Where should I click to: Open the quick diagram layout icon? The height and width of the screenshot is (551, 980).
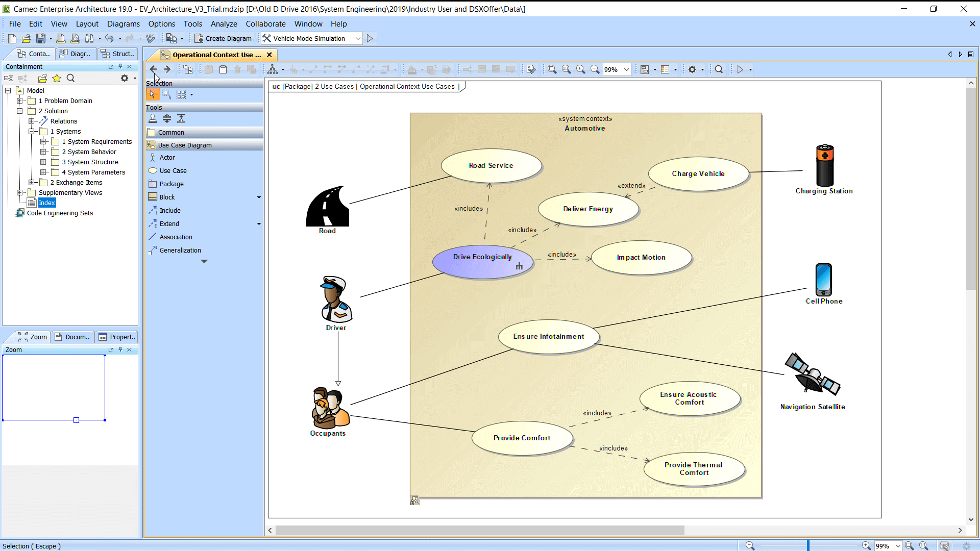coord(273,69)
